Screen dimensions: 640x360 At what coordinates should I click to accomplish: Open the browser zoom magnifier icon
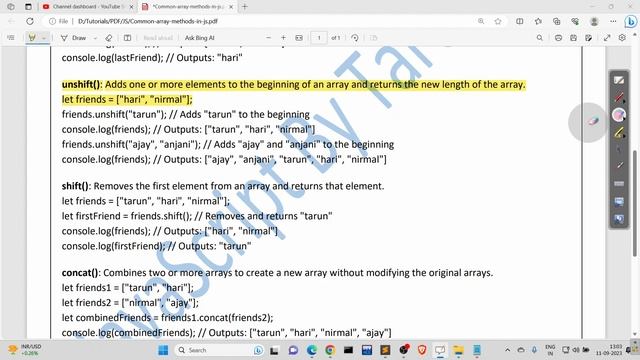pyautogui.click(x=481, y=21)
